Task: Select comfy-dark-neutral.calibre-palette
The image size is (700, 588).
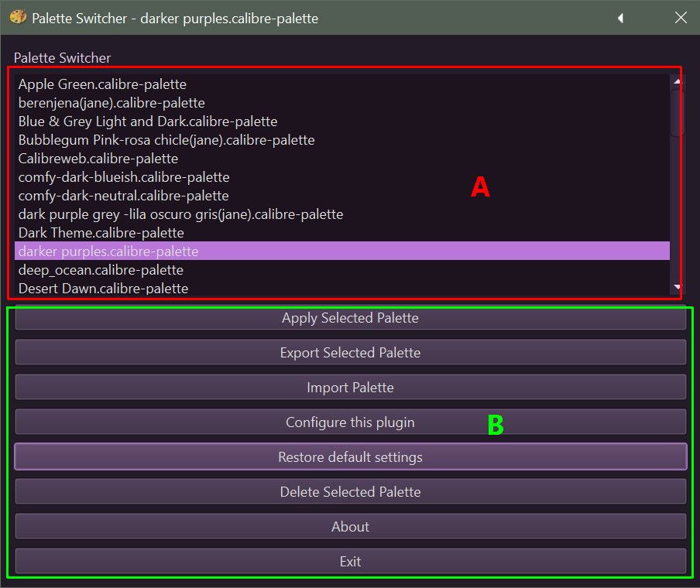Action: (x=342, y=196)
